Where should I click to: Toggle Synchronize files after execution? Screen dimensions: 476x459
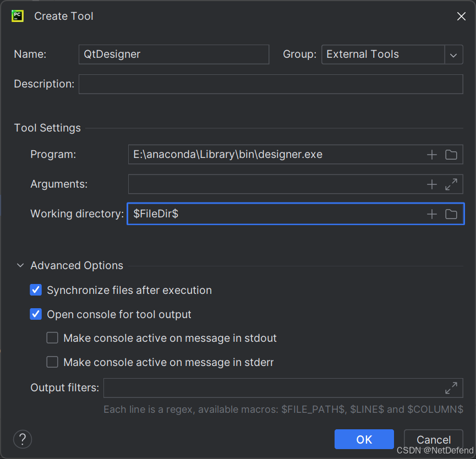point(36,290)
